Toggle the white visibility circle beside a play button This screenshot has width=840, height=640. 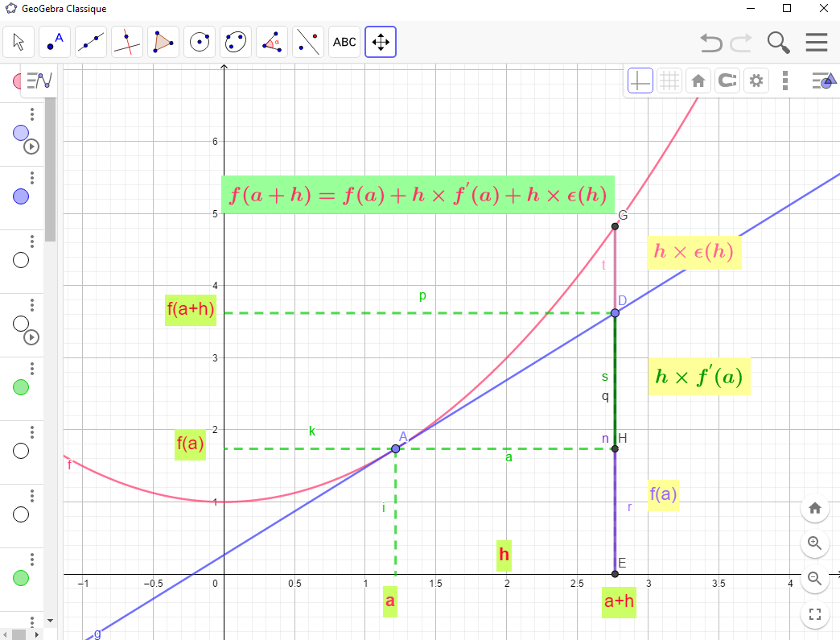click(21, 324)
